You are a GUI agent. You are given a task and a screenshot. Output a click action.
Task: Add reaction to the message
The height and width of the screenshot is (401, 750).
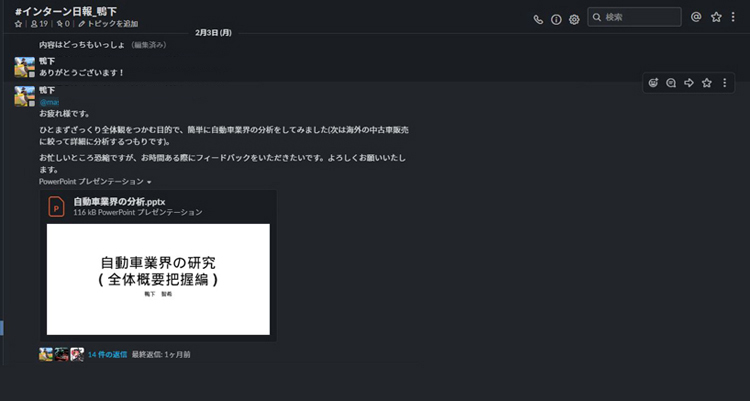(x=653, y=83)
